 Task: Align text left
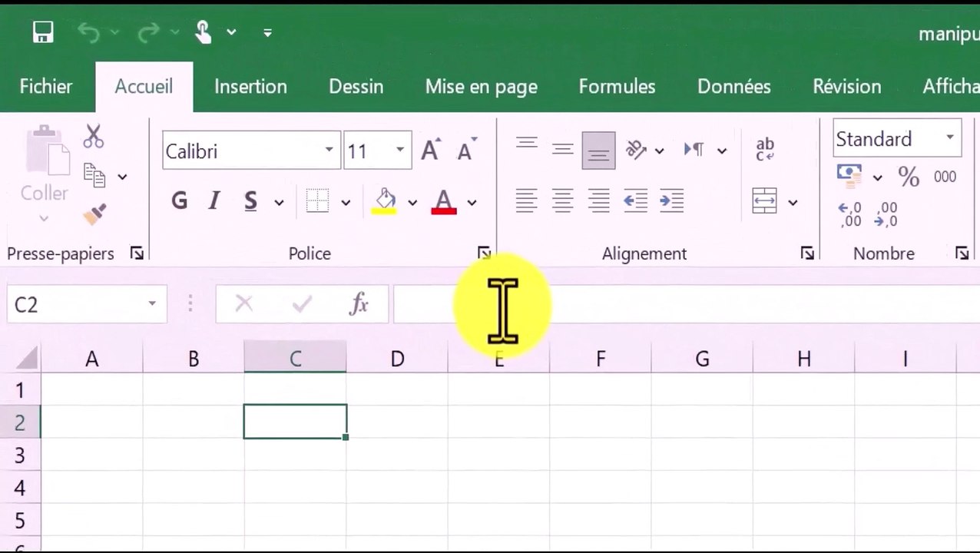click(x=527, y=201)
